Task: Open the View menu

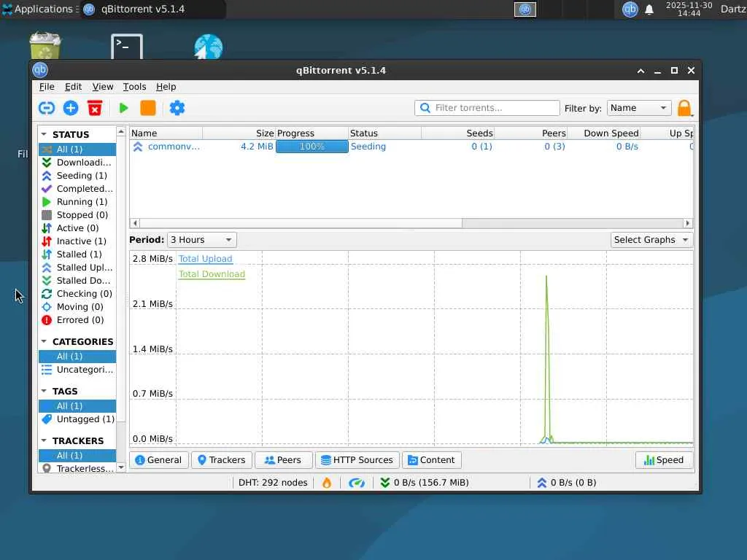Action: coord(103,87)
